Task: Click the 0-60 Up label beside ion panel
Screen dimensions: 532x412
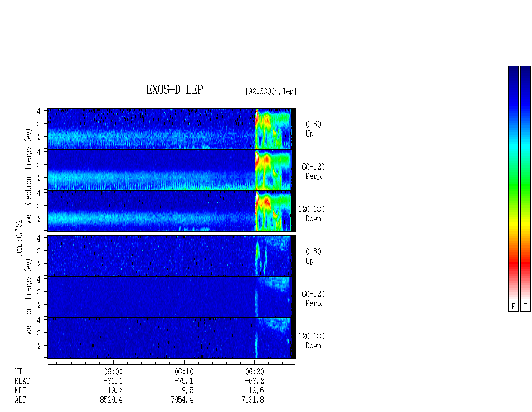Action: coord(313,256)
